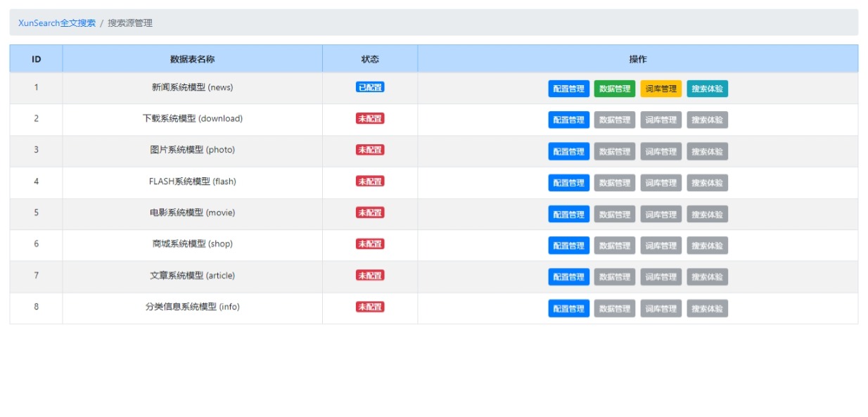
Task: Click the ID cell of the movie row
Action: [36, 212]
